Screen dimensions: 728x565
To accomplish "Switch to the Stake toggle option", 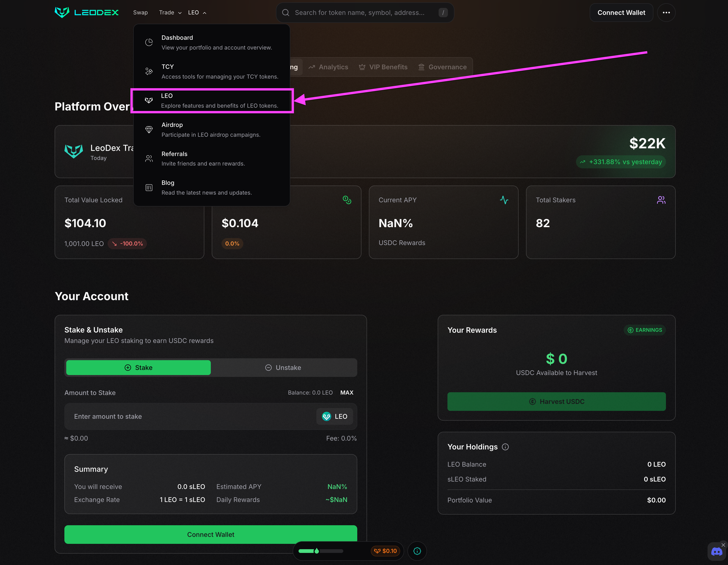I will tap(138, 368).
